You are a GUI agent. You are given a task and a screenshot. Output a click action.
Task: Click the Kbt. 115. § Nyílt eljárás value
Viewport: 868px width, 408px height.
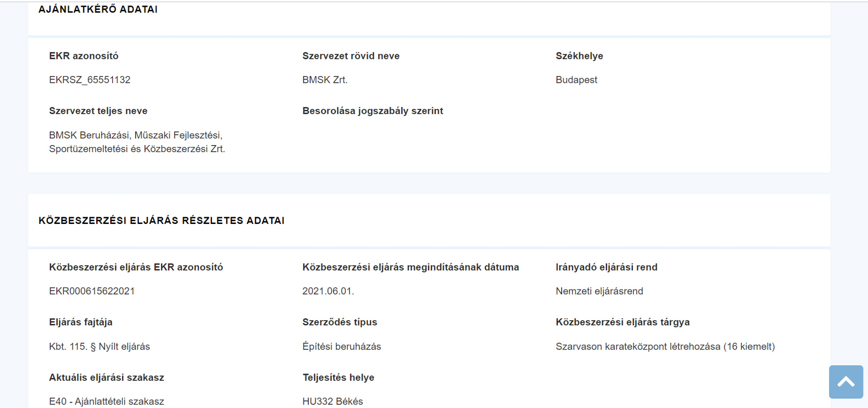click(99, 347)
